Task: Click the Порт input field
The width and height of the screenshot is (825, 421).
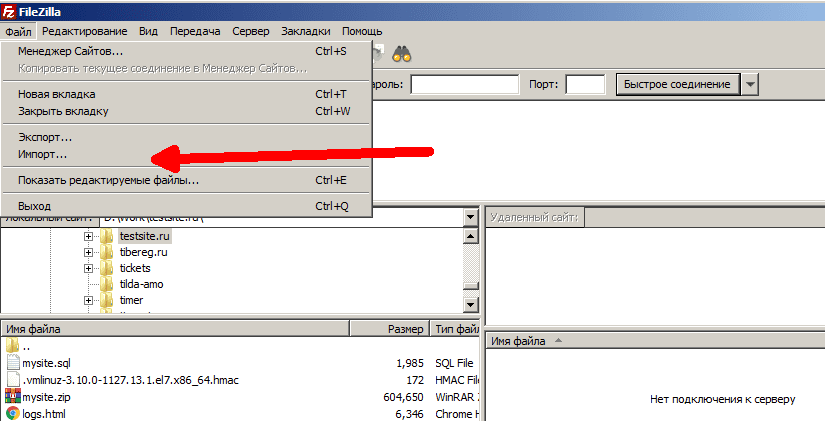Action: coord(585,84)
